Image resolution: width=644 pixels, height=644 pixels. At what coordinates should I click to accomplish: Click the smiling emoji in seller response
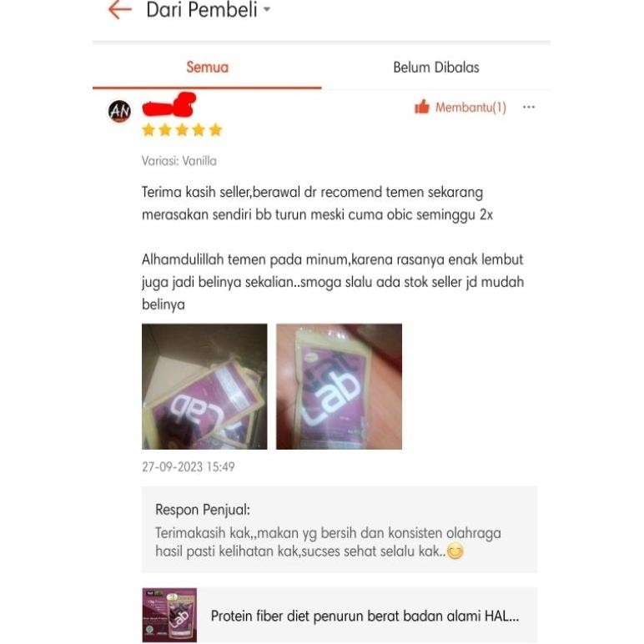tap(455, 551)
